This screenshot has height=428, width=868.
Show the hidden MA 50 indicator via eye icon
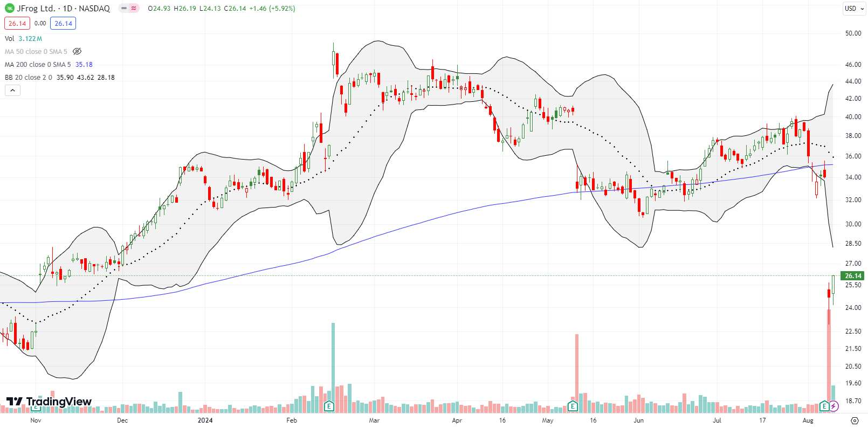pos(77,51)
